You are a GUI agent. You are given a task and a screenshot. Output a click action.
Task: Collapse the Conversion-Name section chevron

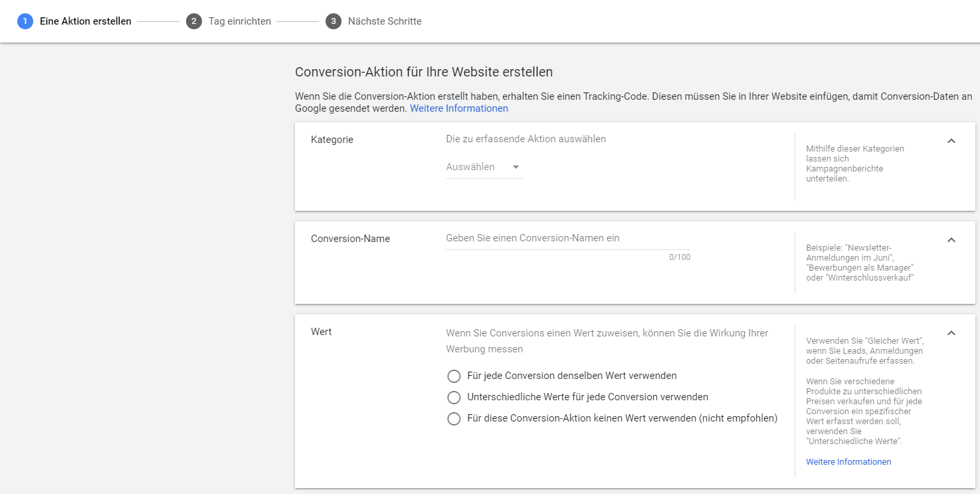(x=951, y=240)
